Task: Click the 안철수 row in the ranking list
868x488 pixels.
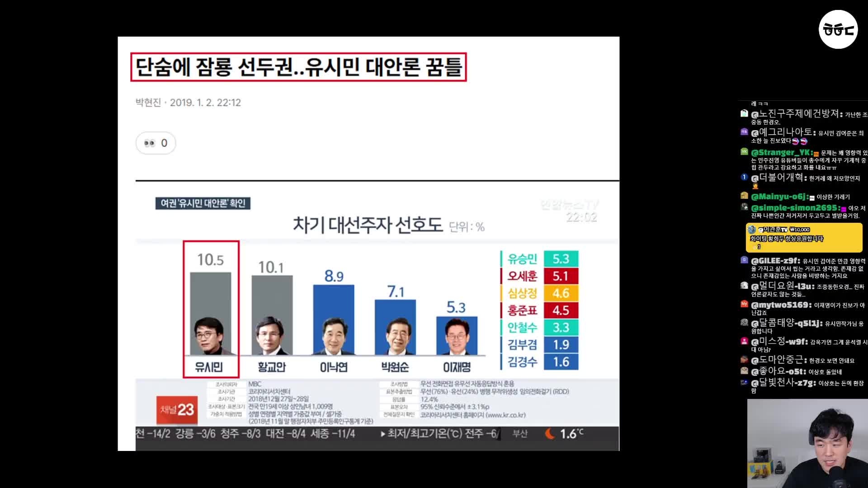Action: (x=539, y=328)
